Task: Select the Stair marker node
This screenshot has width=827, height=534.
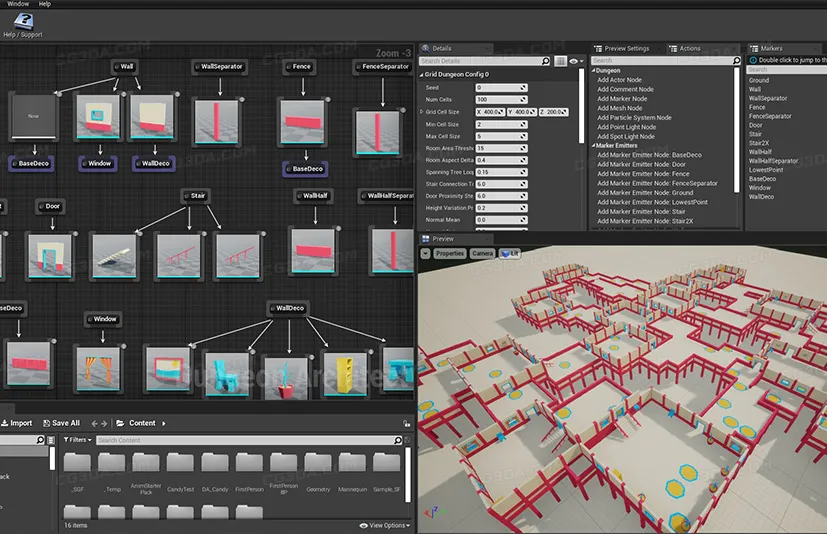Action: click(x=195, y=196)
